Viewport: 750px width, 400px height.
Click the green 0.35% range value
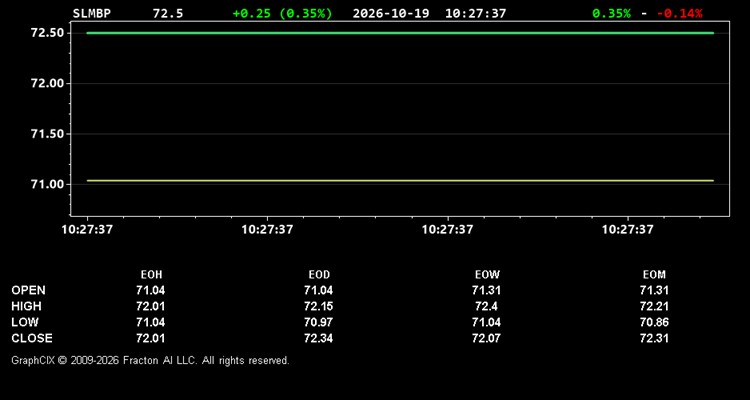[x=611, y=13]
